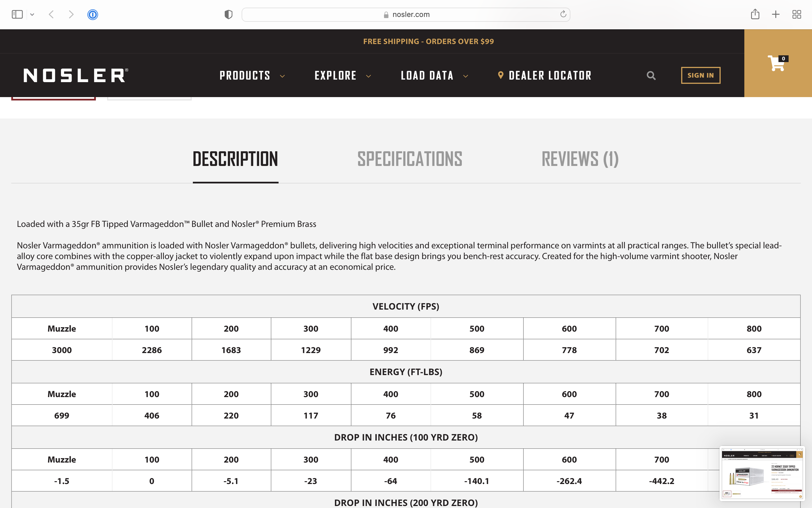
Task: Click the Drop in Inches (100 yrd zero) header
Action: (x=406, y=437)
